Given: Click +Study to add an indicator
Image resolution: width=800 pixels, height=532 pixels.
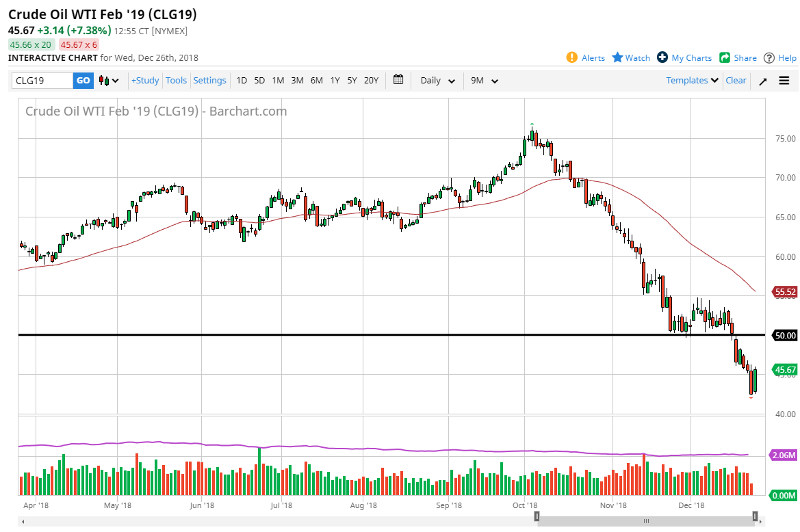Looking at the screenshot, I should tap(144, 80).
